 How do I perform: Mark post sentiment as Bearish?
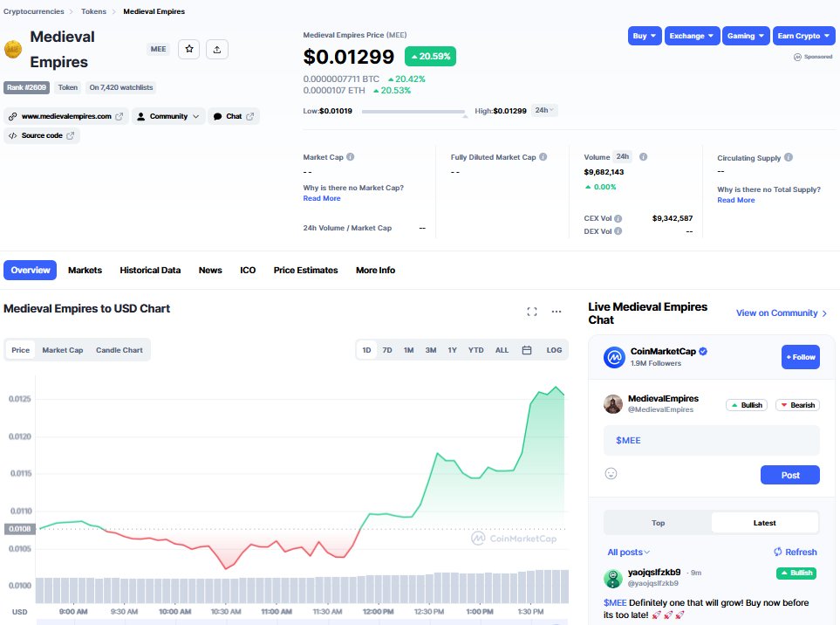coord(797,405)
